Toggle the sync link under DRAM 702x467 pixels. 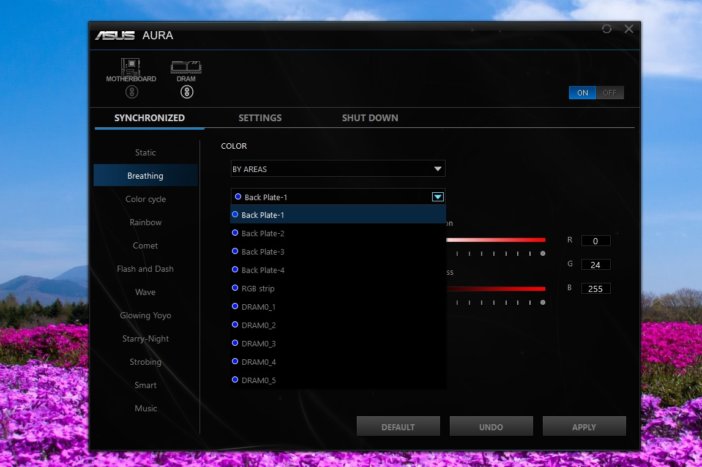coord(187,92)
